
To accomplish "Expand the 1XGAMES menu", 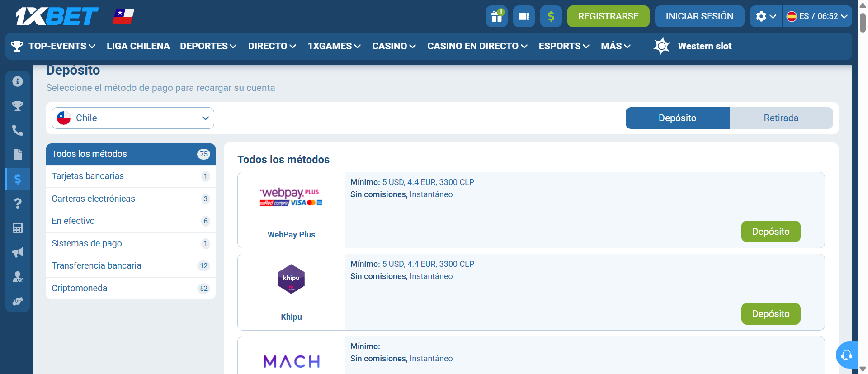I will 334,46.
